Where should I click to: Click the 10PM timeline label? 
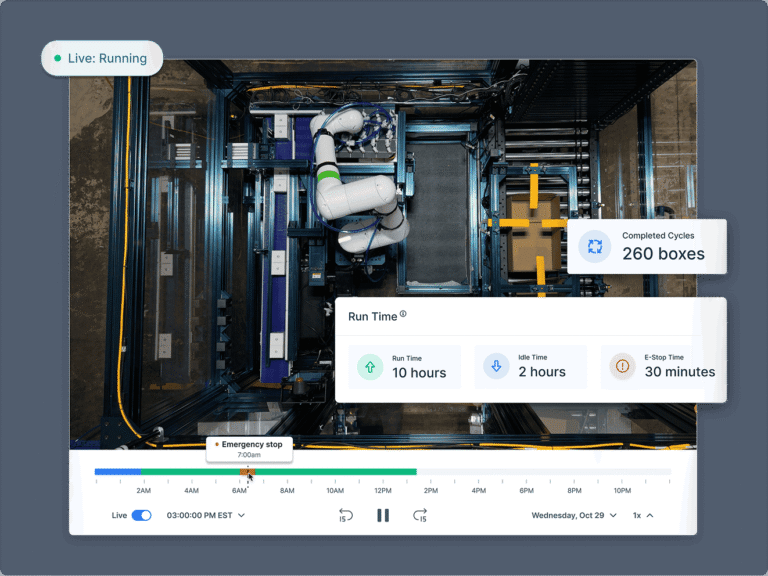point(622,490)
